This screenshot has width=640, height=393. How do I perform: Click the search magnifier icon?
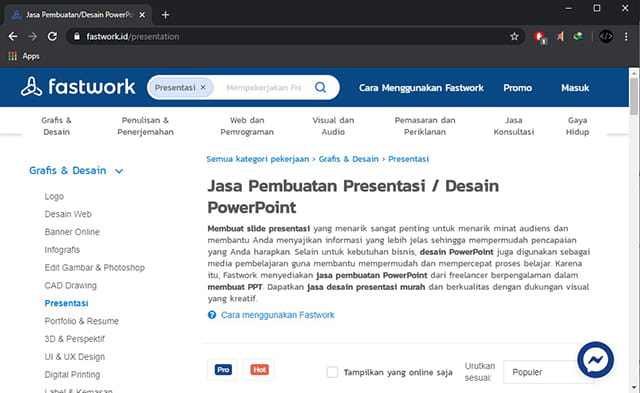point(320,87)
